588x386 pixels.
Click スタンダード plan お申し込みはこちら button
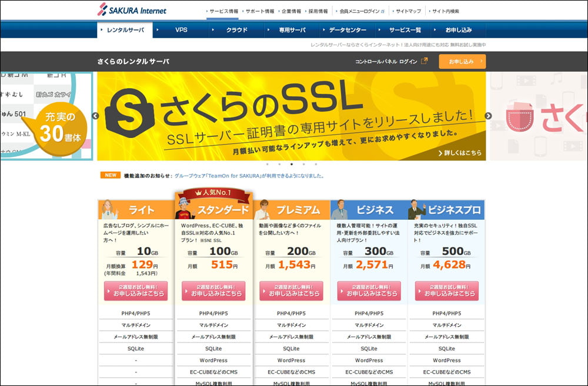214,291
